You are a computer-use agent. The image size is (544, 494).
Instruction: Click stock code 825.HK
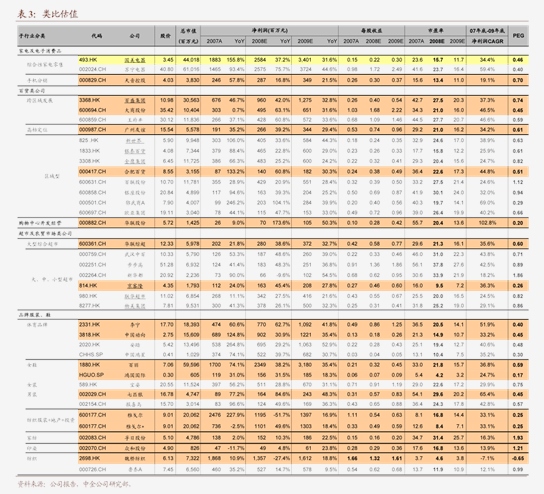89,140
